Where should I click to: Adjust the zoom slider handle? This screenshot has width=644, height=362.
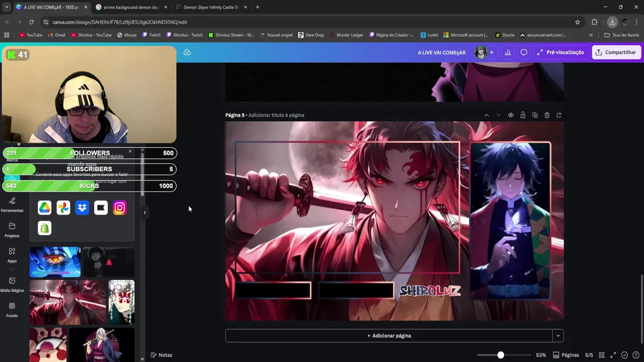pyautogui.click(x=501, y=355)
